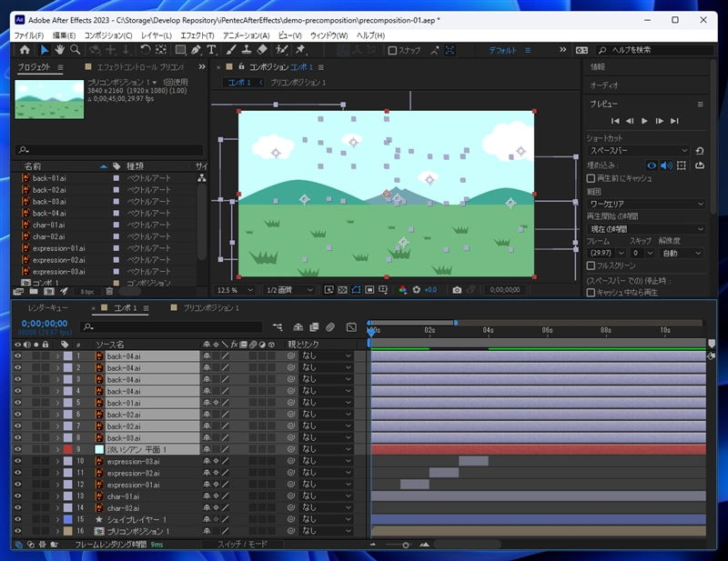Switch to レンダーキュー tab
Screen dimensions: 728x561
[x=48, y=307]
